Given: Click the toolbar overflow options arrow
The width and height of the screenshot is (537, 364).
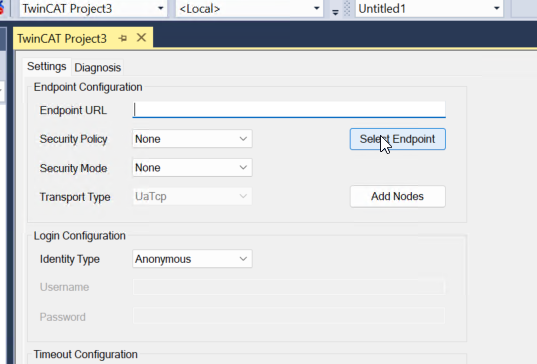Looking at the screenshot, I should [335, 13].
